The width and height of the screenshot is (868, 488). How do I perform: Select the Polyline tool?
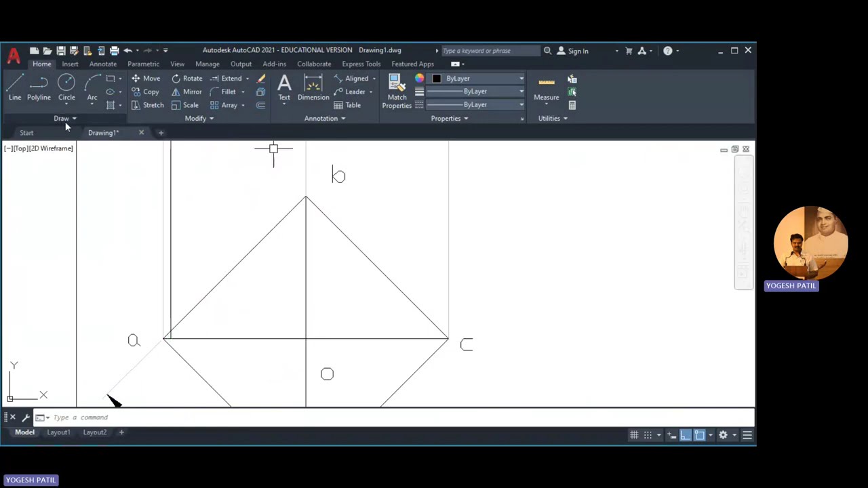tap(39, 87)
